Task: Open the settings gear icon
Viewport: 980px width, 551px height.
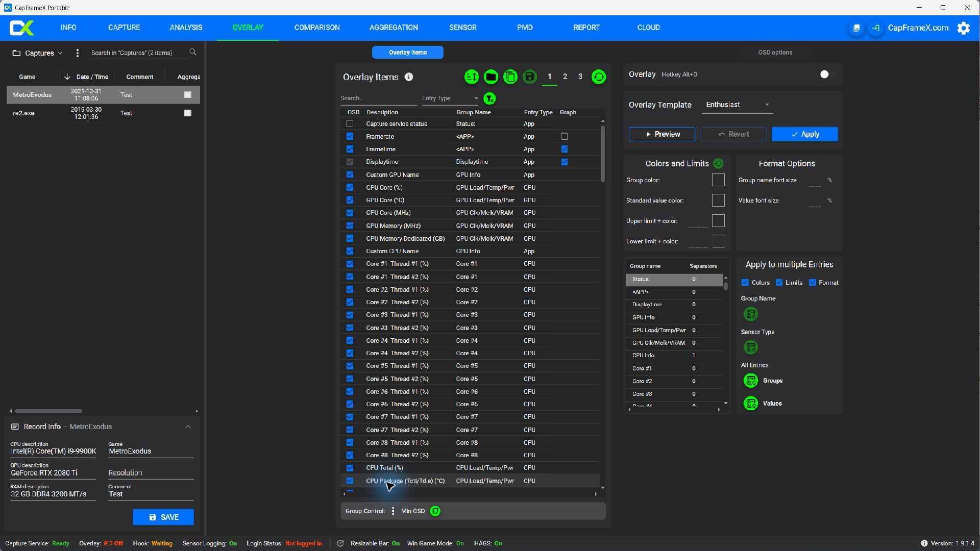Action: [963, 28]
